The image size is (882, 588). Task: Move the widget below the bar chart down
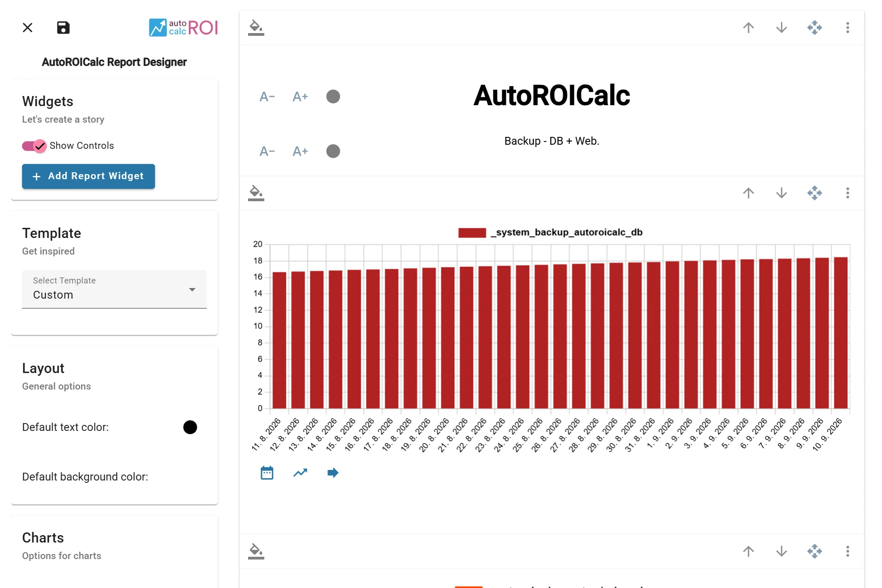click(x=782, y=551)
